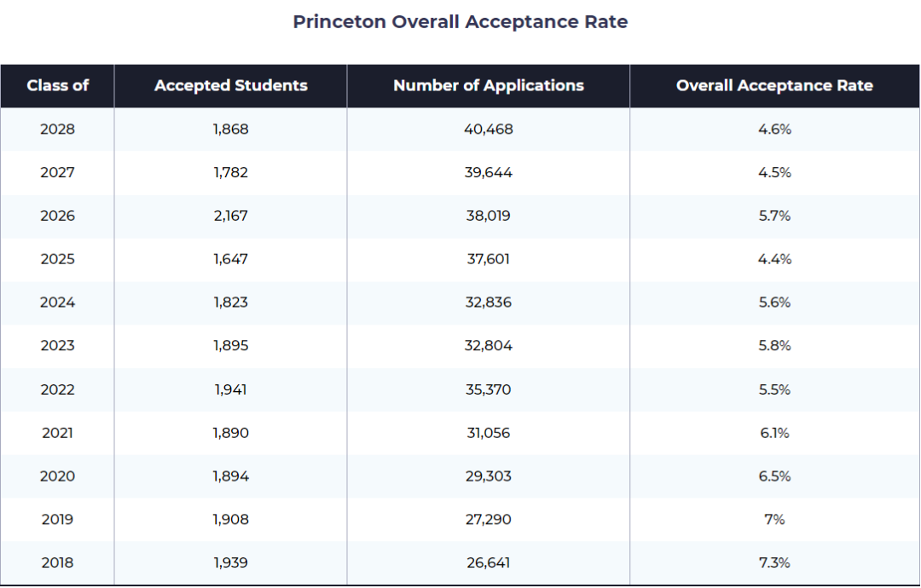Click the Number of Applications header
Viewport: 921px width, 588px height.
point(488,86)
